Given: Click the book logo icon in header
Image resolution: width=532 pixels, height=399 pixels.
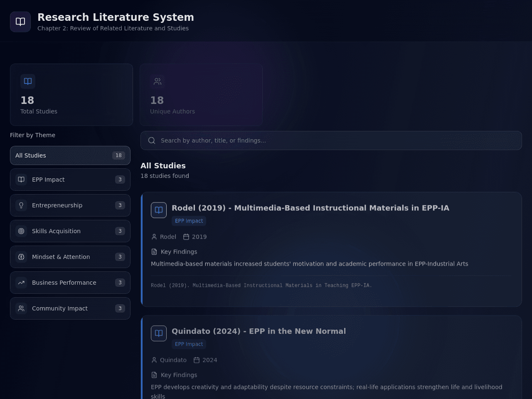Looking at the screenshot, I should click(x=20, y=22).
